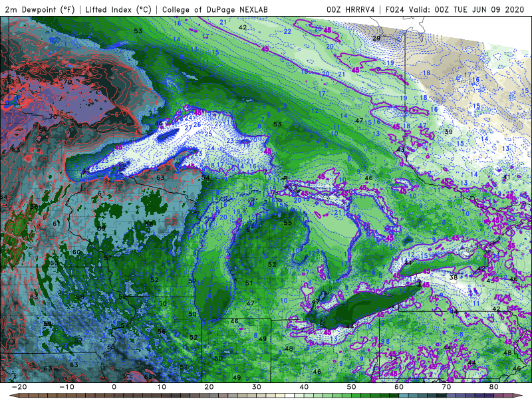Viewport: 532px width, 399px height.
Task: Click the -20 label on the color scale
Action: (x=19, y=387)
